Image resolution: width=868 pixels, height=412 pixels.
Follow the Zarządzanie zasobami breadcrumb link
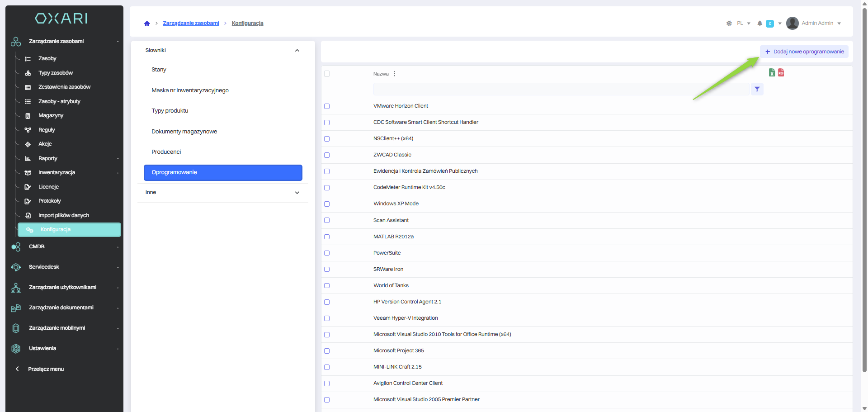[x=191, y=24]
